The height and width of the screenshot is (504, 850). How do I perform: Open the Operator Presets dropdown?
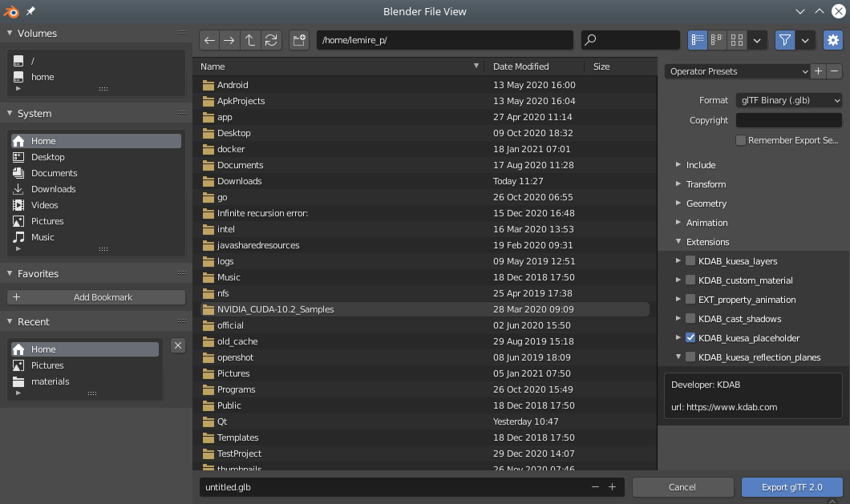pos(737,71)
